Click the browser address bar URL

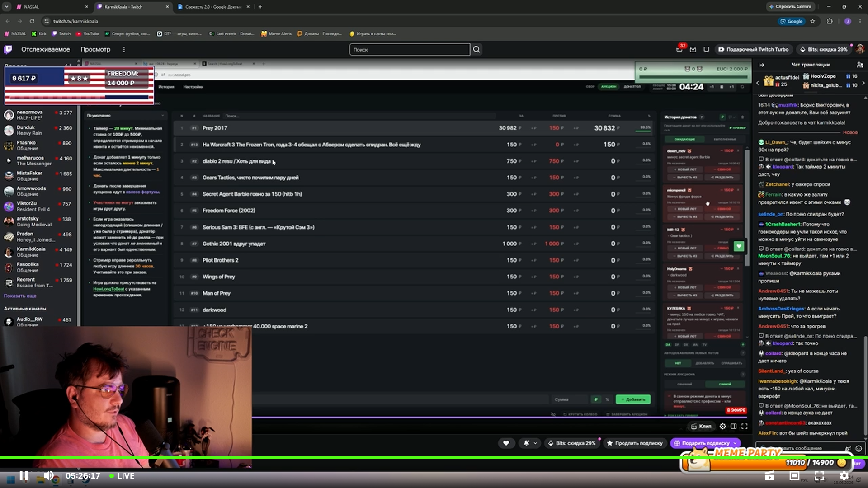pyautogui.click(x=75, y=21)
